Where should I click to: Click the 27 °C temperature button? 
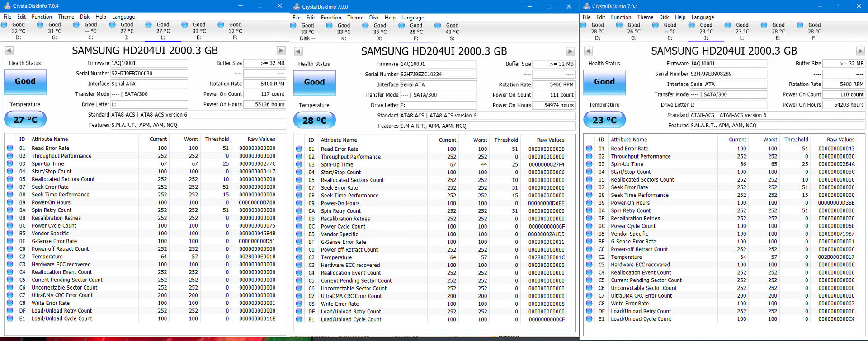click(x=25, y=120)
